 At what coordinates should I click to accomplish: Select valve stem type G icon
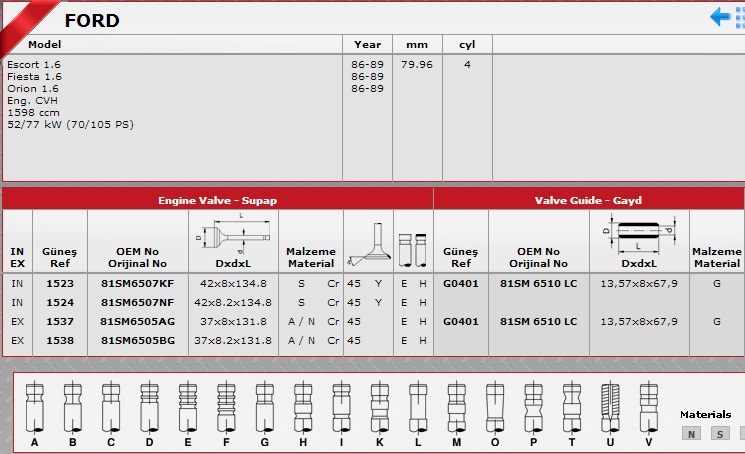pos(265,407)
